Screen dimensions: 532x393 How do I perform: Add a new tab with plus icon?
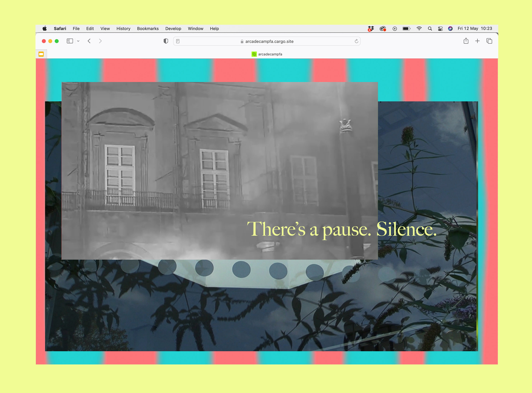coord(477,41)
